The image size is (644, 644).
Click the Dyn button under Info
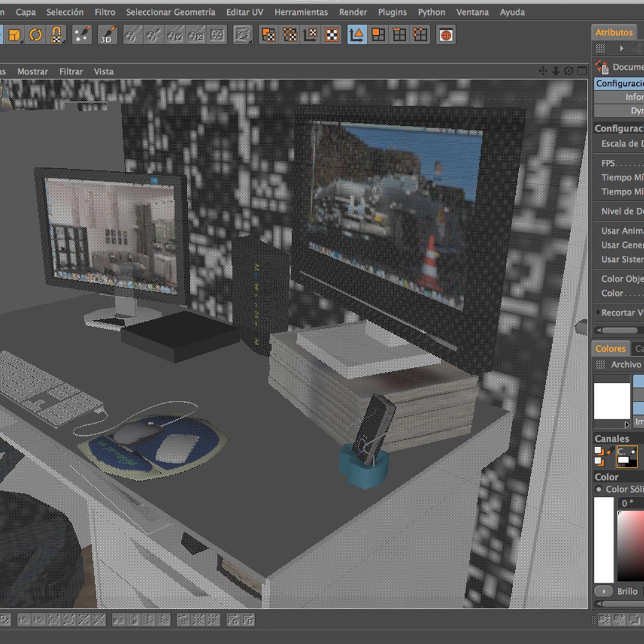(619, 110)
